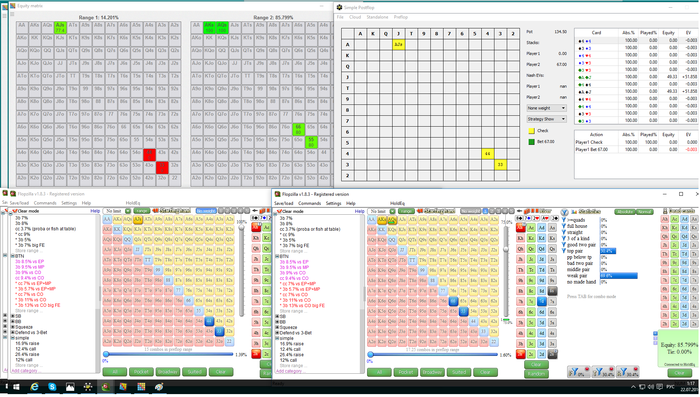The width and height of the screenshot is (700, 397).
Task: Expand the Squeeze category in the left Flopzilla
Action: pos(12,327)
